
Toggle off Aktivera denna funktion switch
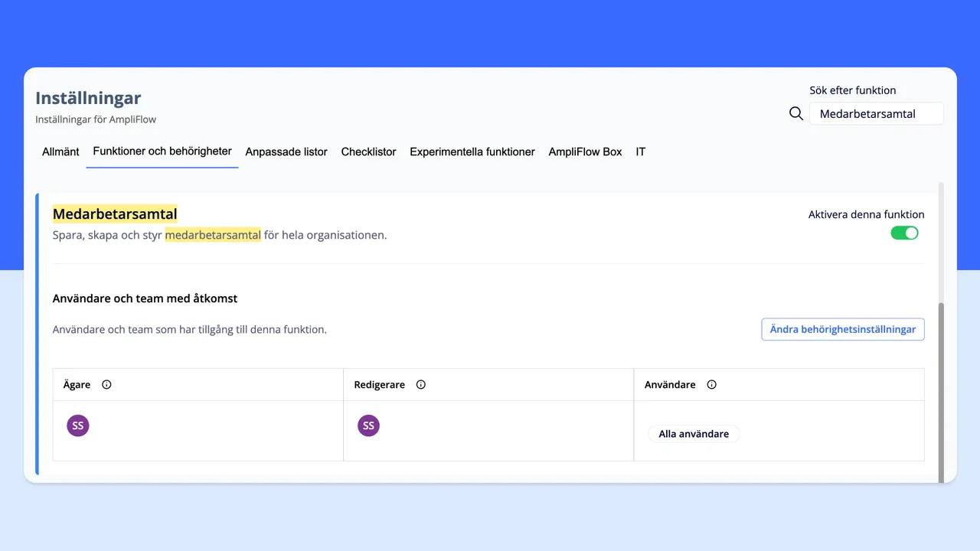point(904,233)
